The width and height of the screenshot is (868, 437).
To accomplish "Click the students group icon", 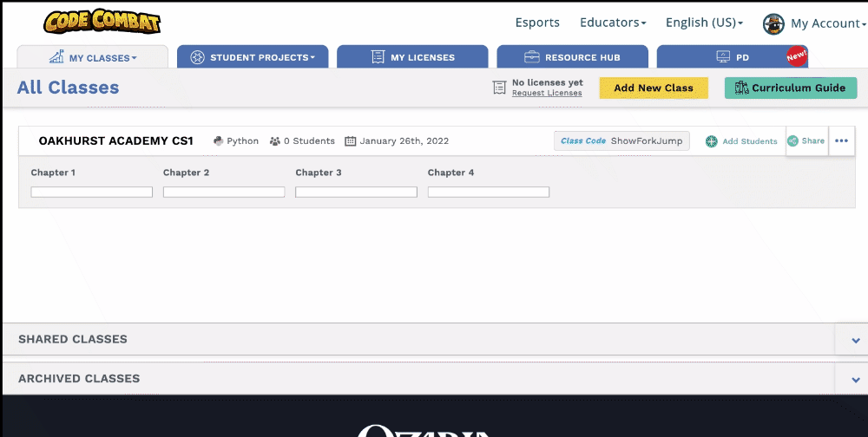I will point(275,141).
